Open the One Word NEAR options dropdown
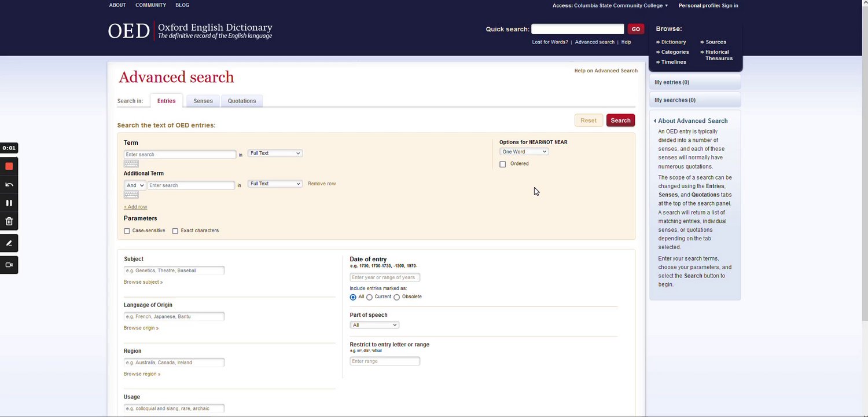The width and height of the screenshot is (868, 417). pos(524,152)
